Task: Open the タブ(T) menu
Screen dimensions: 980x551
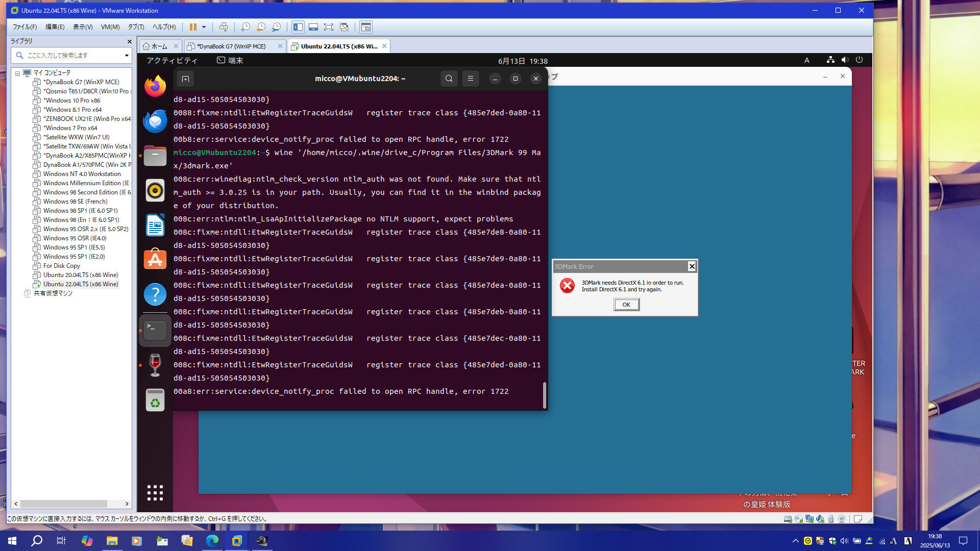Action: (136, 27)
